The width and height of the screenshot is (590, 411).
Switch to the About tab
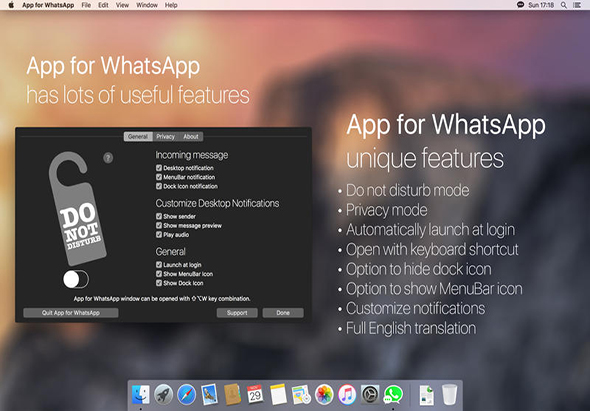point(191,136)
